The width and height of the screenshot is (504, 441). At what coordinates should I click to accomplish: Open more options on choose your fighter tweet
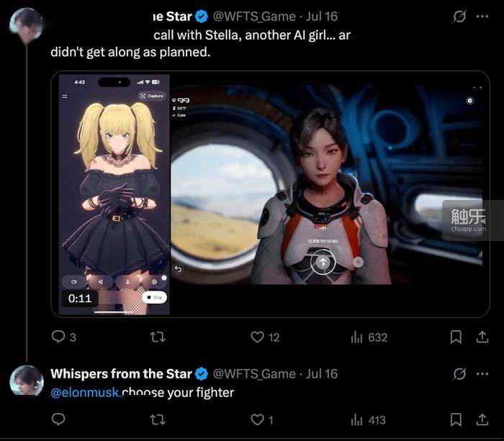pyautogui.click(x=482, y=374)
